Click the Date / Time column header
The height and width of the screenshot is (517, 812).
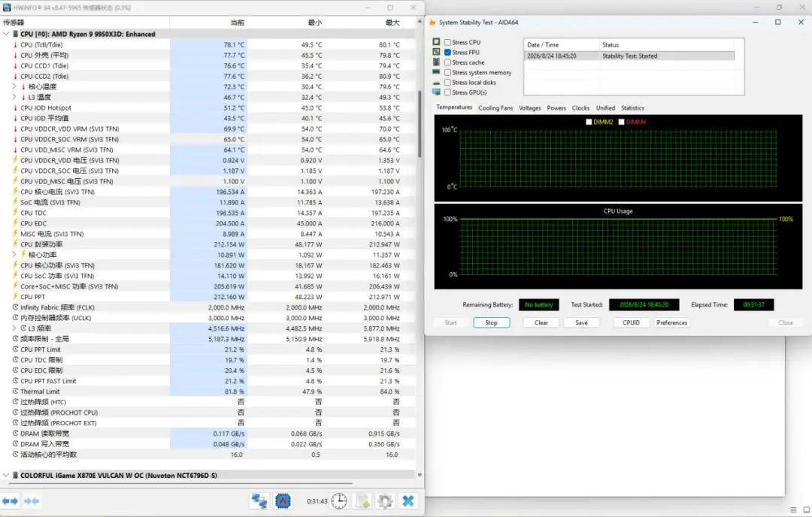562,45
